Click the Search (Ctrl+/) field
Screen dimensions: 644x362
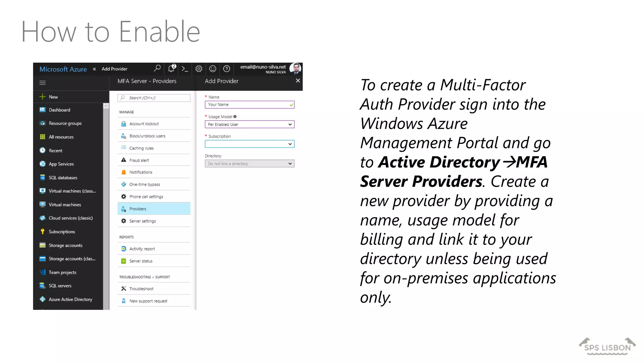click(154, 98)
